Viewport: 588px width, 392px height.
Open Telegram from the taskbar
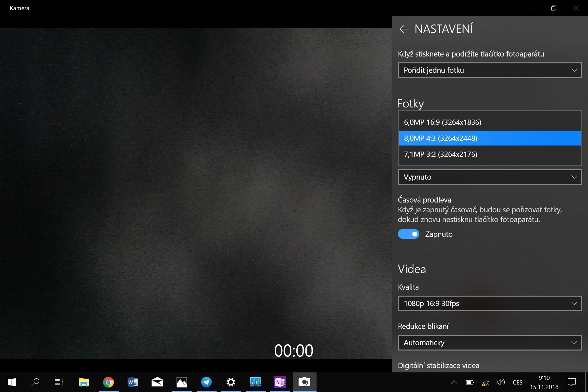click(206, 382)
